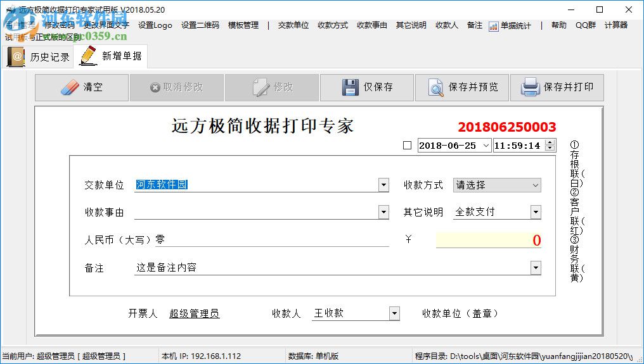Screen dimensions: 644x364
Task: Click the 收款单位（盖章） label
Action: coord(460,314)
